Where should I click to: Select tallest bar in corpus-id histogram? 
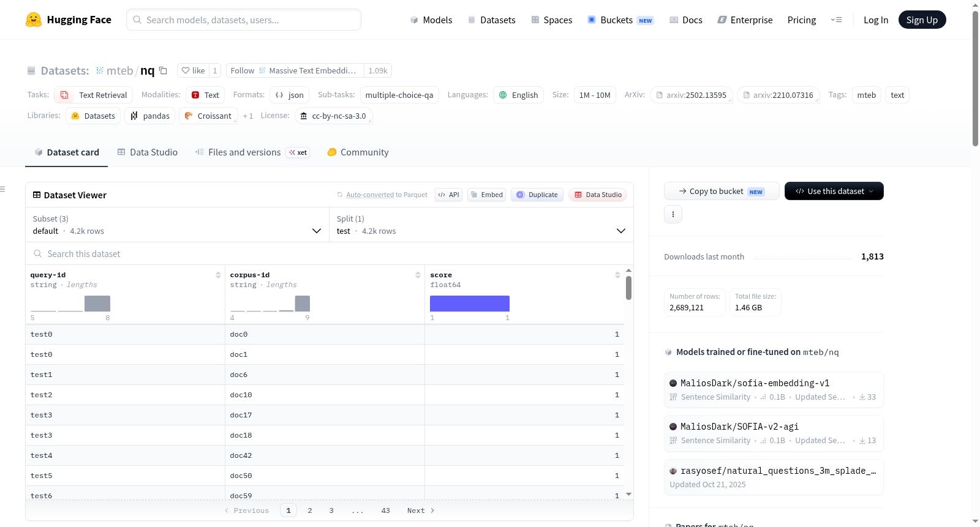pos(303,304)
